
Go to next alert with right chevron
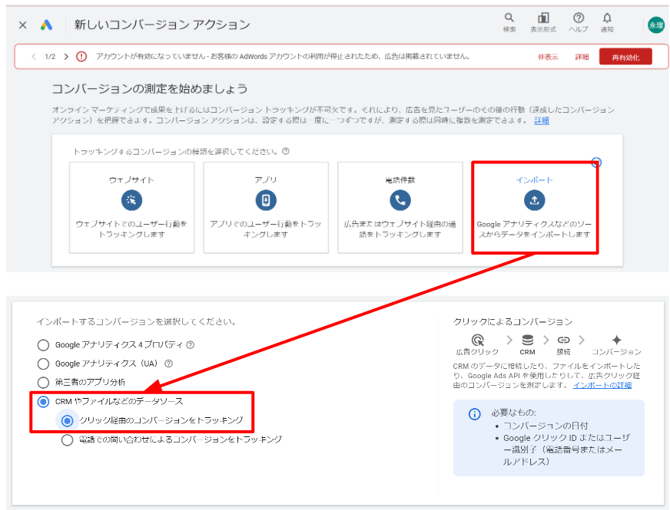click(x=68, y=57)
